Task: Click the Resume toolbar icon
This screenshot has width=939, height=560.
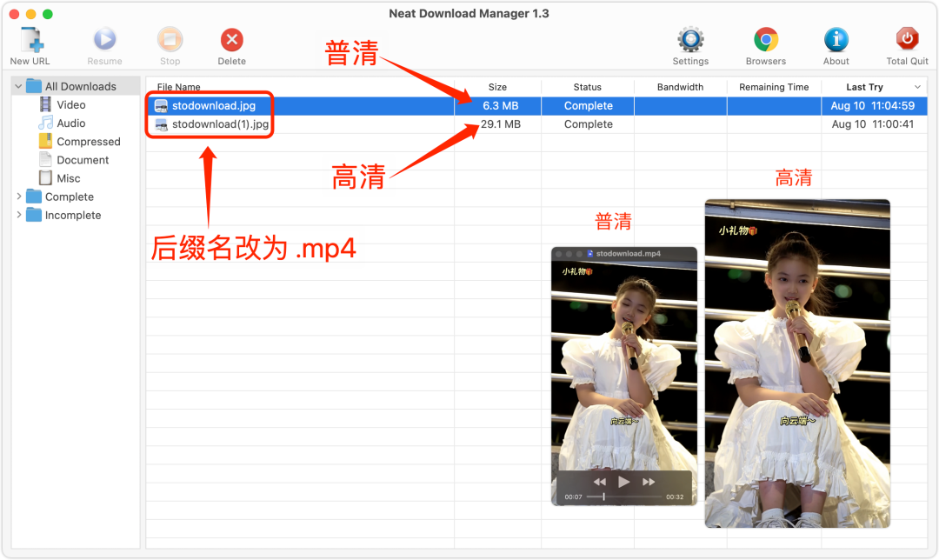Action: pyautogui.click(x=105, y=40)
